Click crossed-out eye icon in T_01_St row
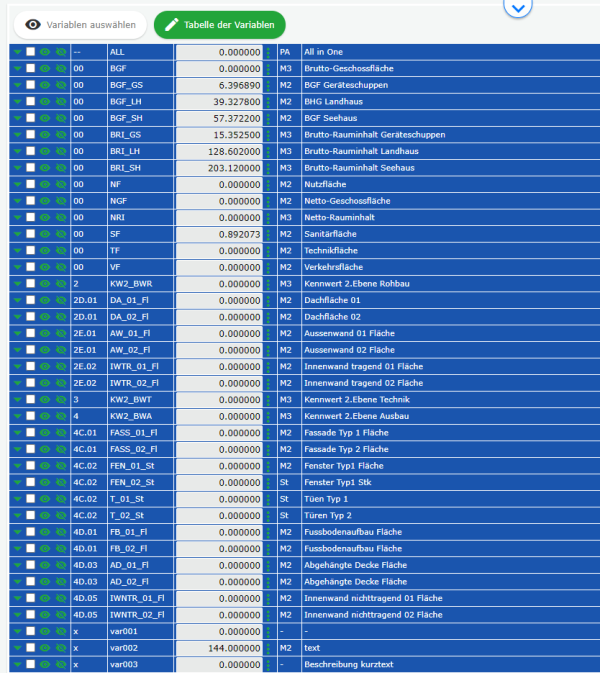Viewport: 600px width, 673px height. 61,499
